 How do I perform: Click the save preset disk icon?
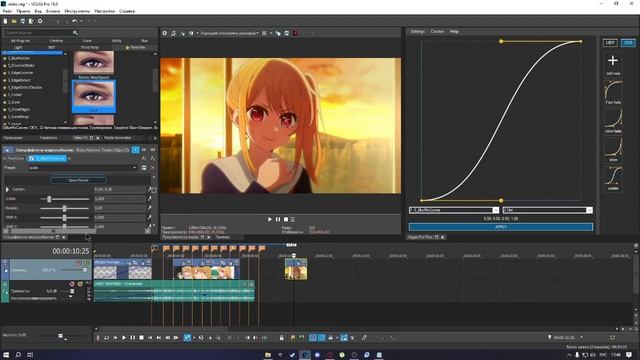click(144, 168)
